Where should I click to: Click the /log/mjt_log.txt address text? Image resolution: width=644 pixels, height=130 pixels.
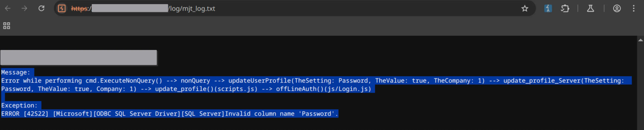pyautogui.click(x=192, y=8)
